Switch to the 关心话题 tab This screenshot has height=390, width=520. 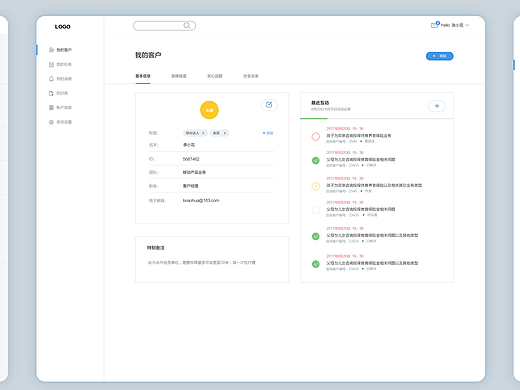pos(215,76)
